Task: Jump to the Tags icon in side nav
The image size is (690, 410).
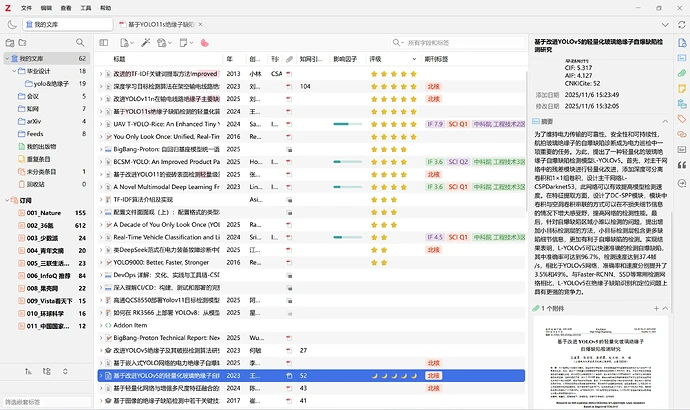Action: point(682,119)
